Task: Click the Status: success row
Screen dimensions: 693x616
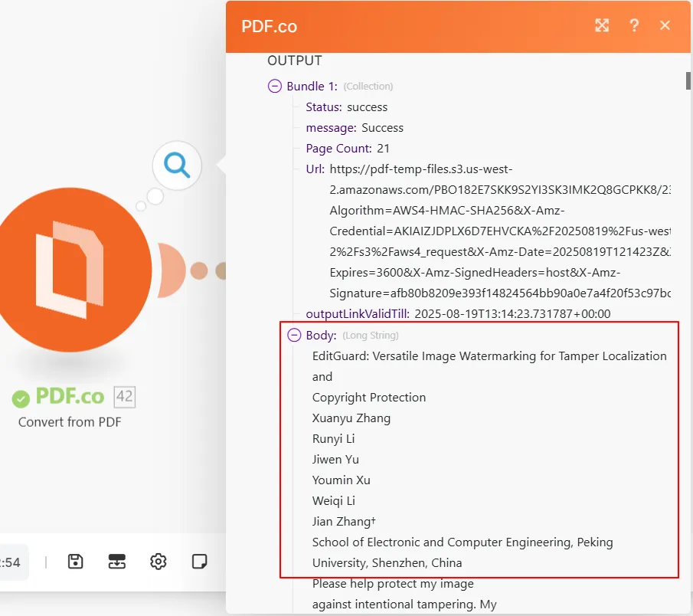Action: 346,107
